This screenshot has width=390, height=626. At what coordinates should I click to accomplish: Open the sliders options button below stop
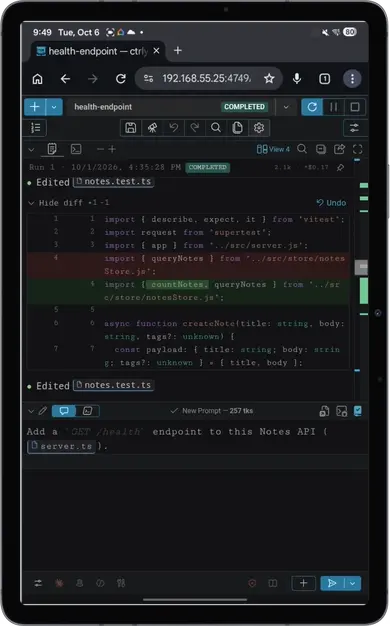[354, 128]
